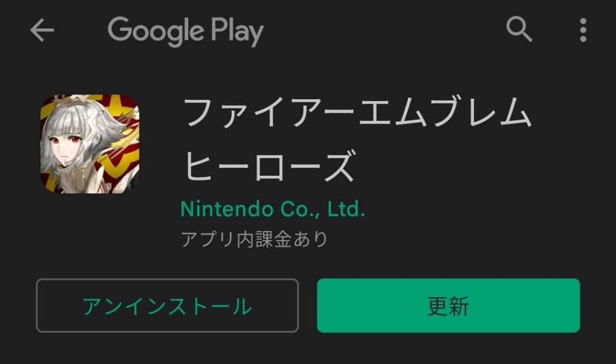Tap the Fire Emblem Heroes app icon
The width and height of the screenshot is (616, 364).
(90, 144)
